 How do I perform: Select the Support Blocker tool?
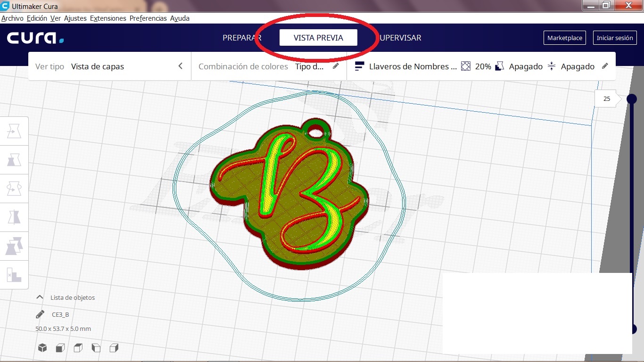pos(14,275)
